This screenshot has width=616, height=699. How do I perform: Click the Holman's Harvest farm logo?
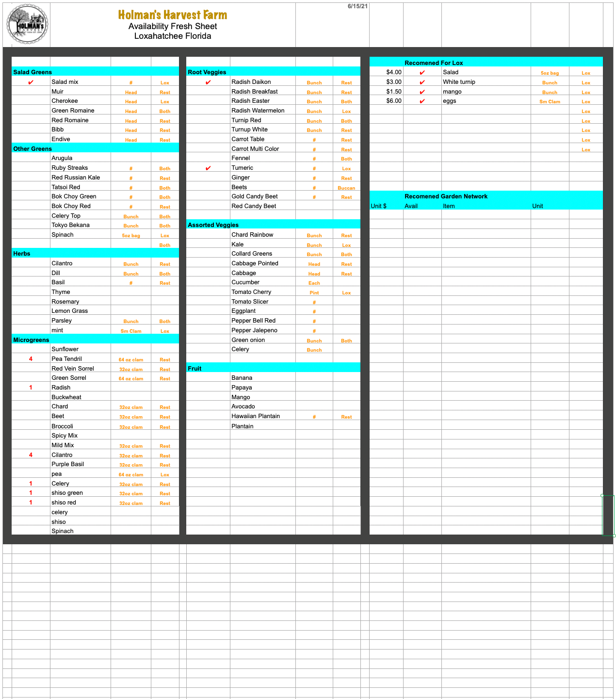coord(27,24)
